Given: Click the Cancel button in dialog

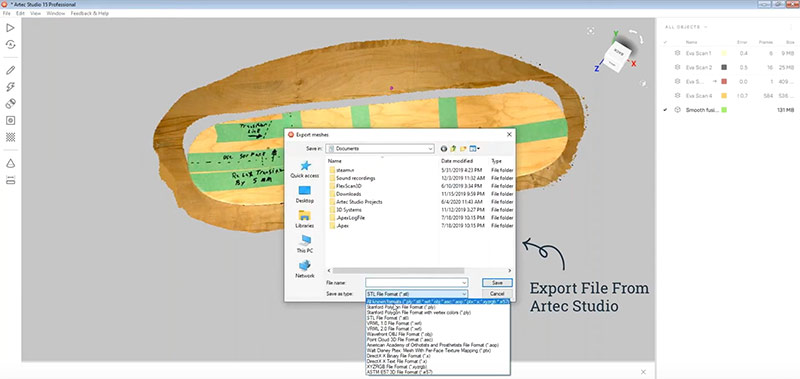Looking at the screenshot, I should click(497, 294).
